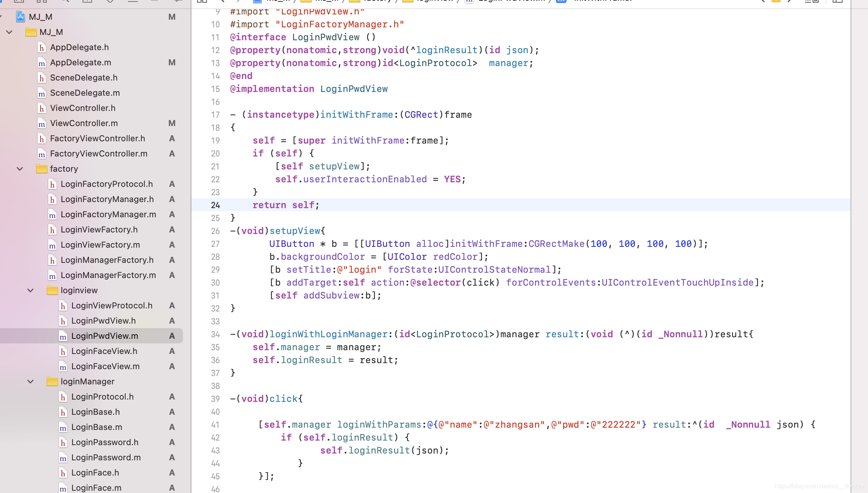Toggle a breakpoint on line 24
This screenshot has width=868, height=493.
[x=215, y=205]
